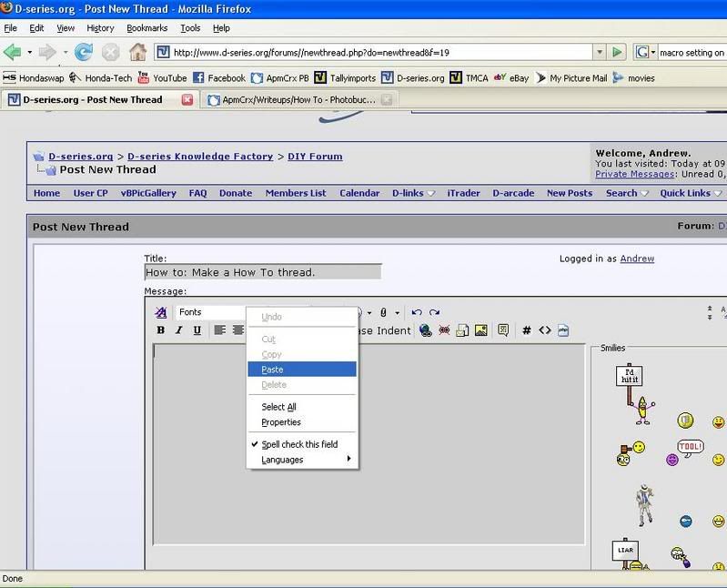The height and width of the screenshot is (588, 727).
Task: Click the Insert Link globe icon
Action: (426, 330)
